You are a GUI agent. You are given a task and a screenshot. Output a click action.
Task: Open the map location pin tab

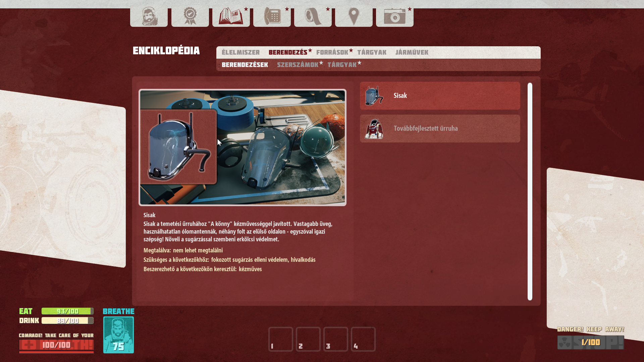pos(354,16)
